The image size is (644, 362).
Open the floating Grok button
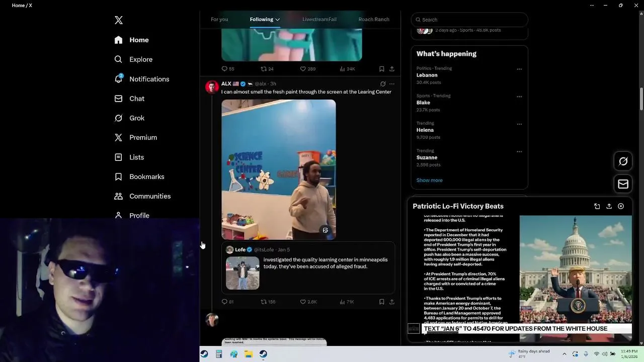[623, 161]
